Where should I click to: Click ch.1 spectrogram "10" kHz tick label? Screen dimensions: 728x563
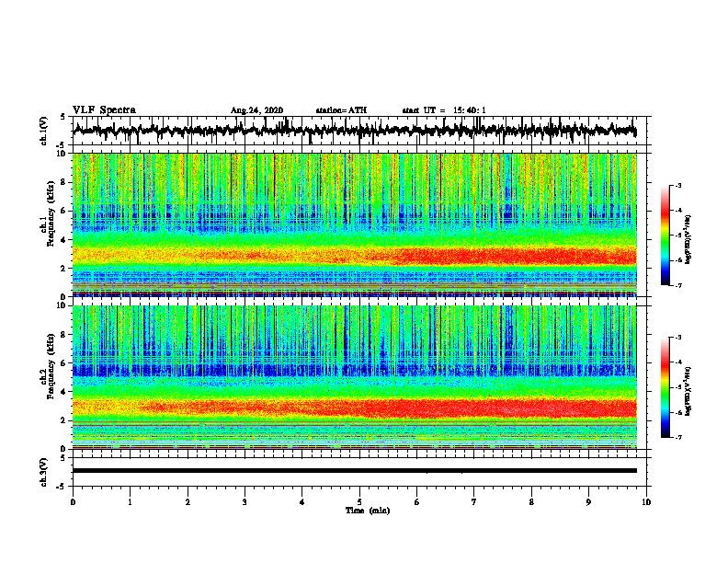click(x=63, y=154)
